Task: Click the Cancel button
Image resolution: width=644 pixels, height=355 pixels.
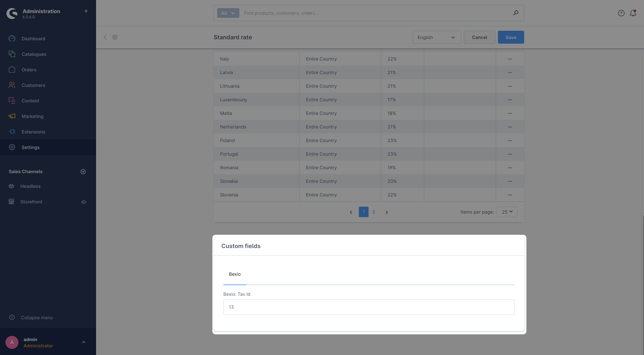Action: click(x=479, y=37)
